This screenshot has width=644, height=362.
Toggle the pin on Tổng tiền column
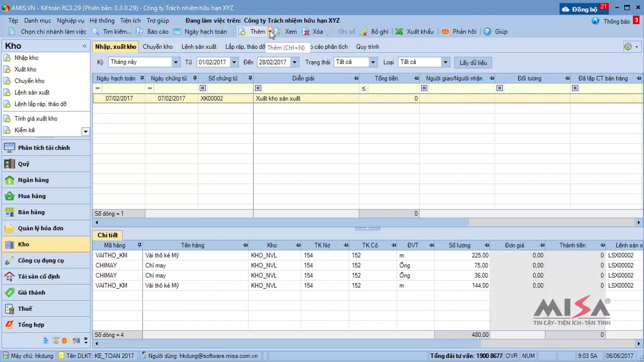coord(416,78)
